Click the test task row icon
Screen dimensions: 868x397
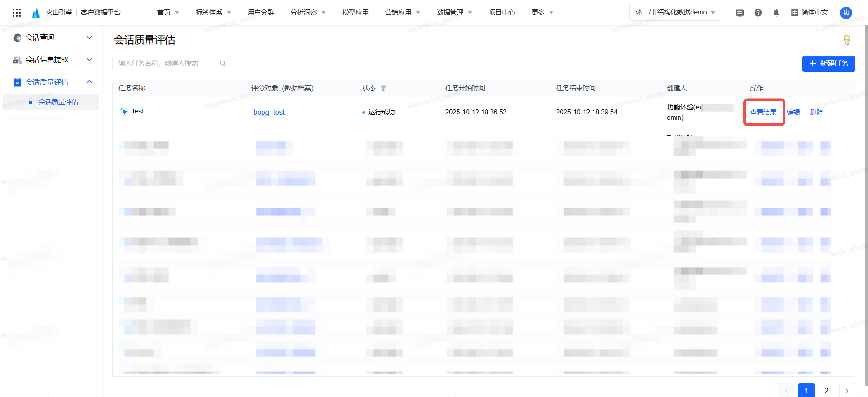point(124,111)
